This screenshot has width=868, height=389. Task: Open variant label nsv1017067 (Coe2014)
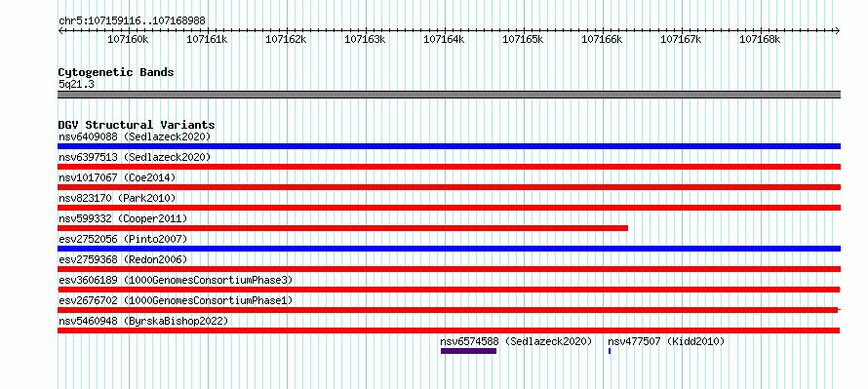[117, 177]
